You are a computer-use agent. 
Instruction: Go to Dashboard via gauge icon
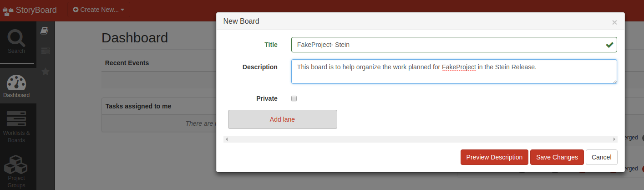[16, 84]
